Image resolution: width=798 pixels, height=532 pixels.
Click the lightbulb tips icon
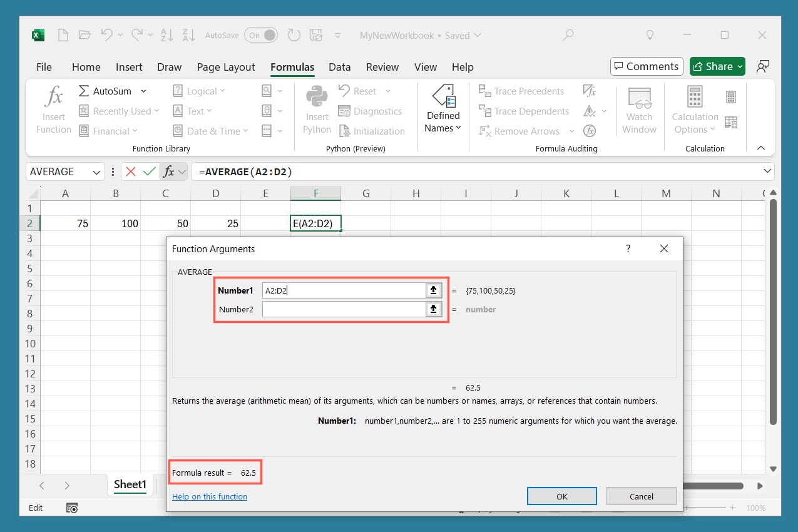650,35
